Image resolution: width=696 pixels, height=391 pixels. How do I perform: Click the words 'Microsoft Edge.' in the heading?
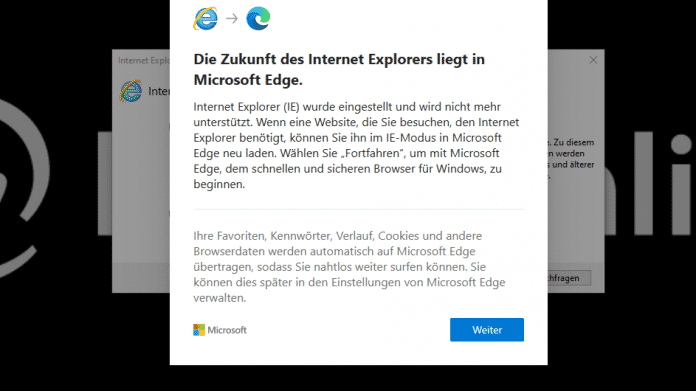[248, 80]
